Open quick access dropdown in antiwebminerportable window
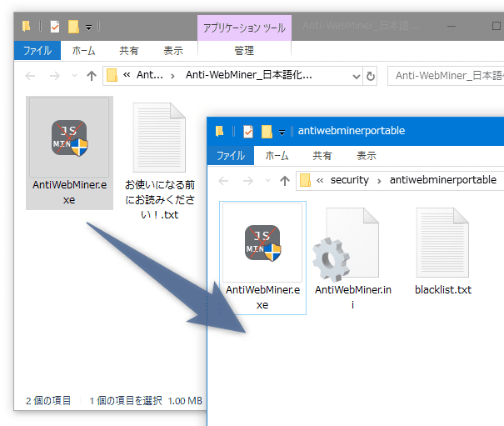This screenshot has height=426, width=504. [282, 133]
